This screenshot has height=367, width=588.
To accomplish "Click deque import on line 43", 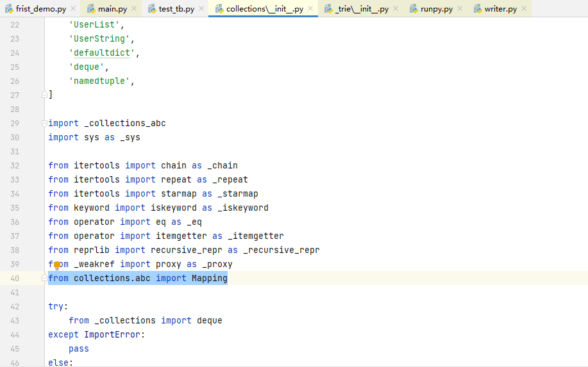I will click(x=210, y=320).
